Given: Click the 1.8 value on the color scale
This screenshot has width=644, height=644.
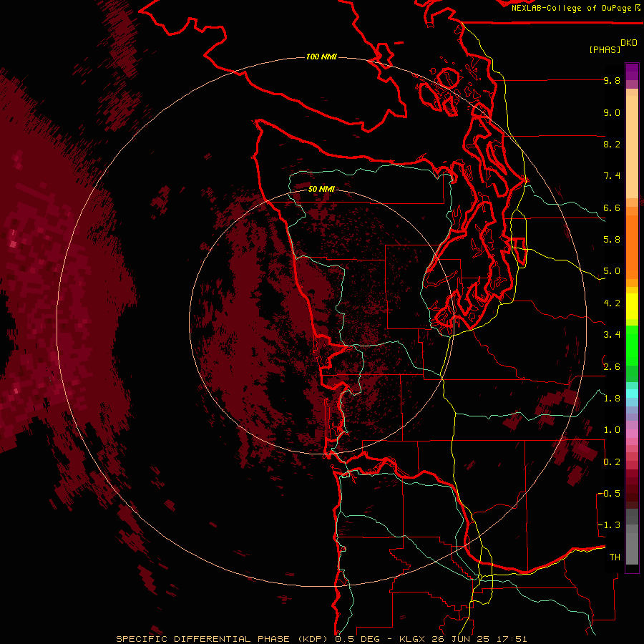Looking at the screenshot, I should click(x=612, y=399).
